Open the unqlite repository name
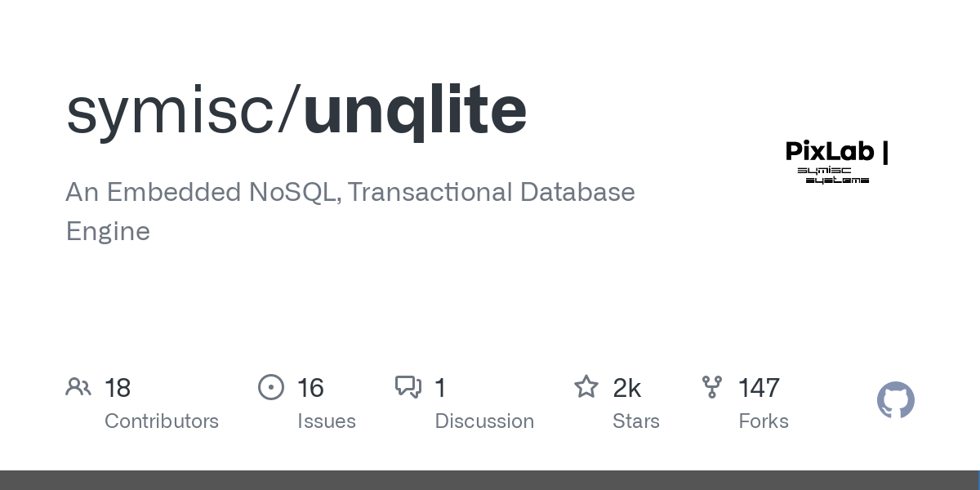The width and height of the screenshot is (980, 490). point(415,110)
